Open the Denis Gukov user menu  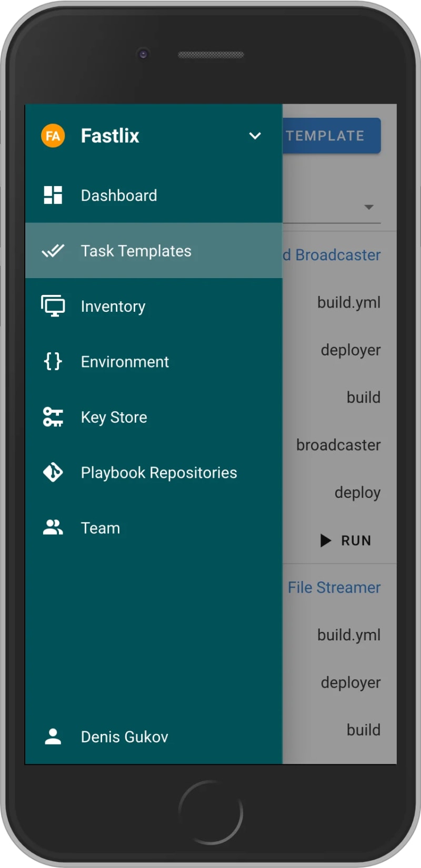[x=154, y=737]
